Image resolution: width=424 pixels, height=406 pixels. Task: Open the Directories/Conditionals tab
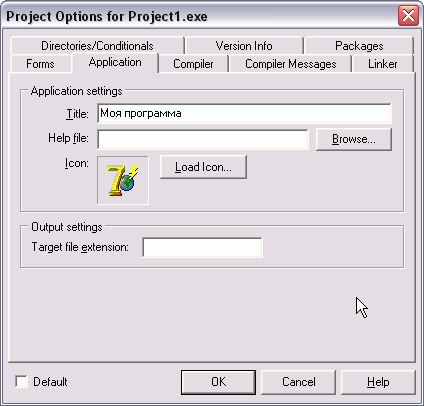click(x=97, y=46)
